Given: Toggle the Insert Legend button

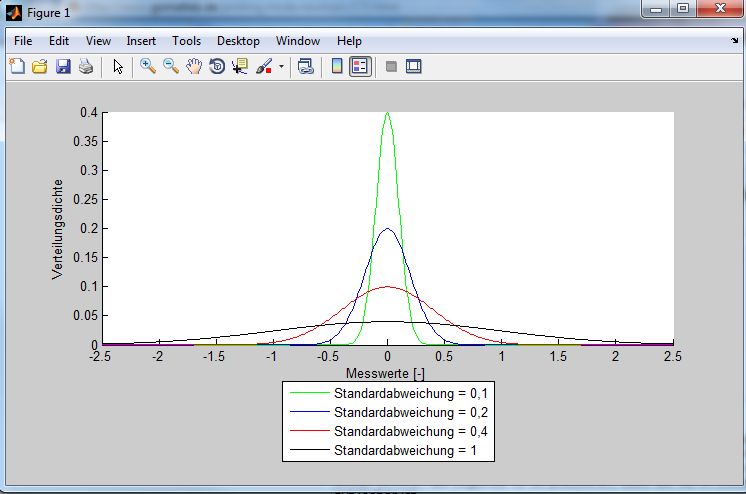Looking at the screenshot, I should pyautogui.click(x=360, y=67).
